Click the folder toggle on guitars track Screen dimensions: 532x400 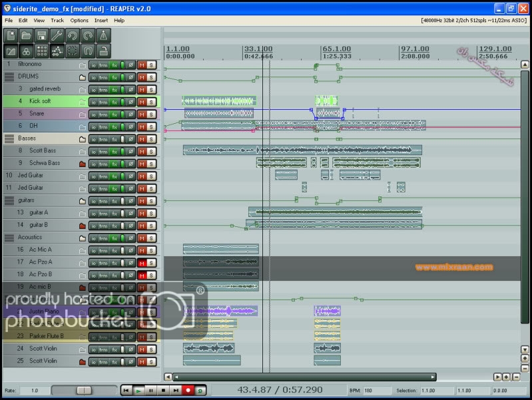pos(82,202)
